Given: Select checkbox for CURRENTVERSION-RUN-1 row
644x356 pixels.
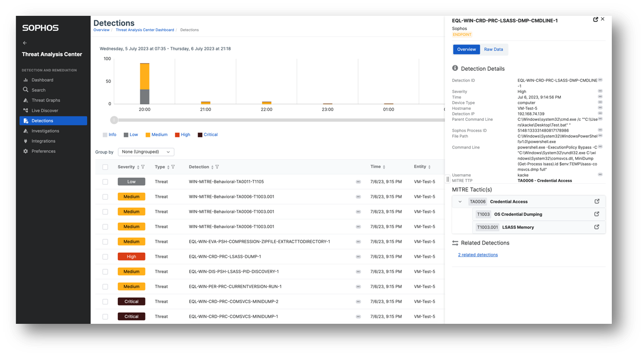Looking at the screenshot, I should click(x=105, y=287).
